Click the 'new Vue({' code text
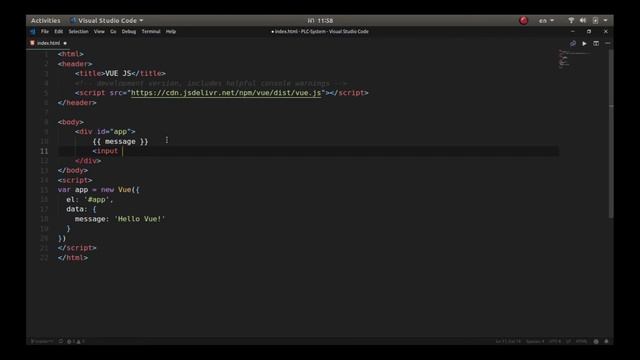Viewport: 640px width, 360px height. click(120, 190)
